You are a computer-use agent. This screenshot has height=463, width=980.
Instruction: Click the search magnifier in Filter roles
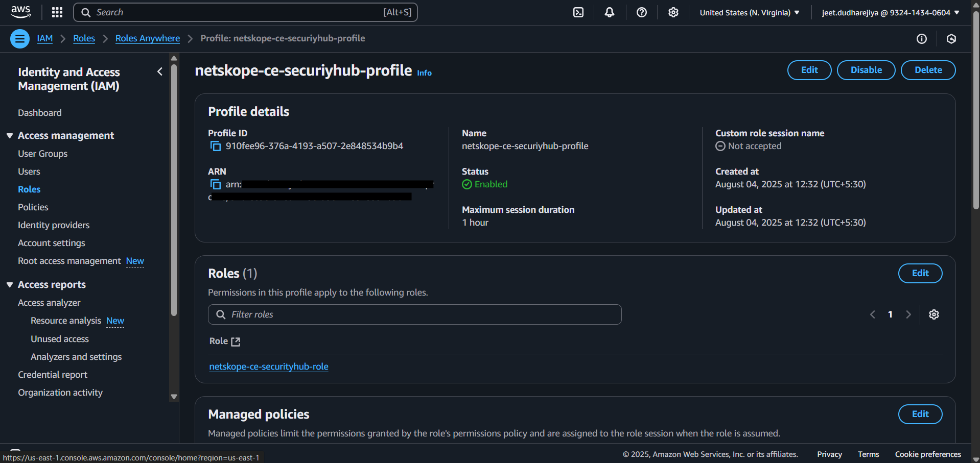pos(221,314)
